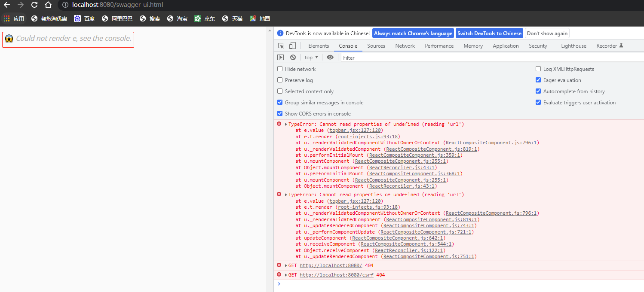
Task: Open the 天猫 bookmark
Action: (232, 18)
